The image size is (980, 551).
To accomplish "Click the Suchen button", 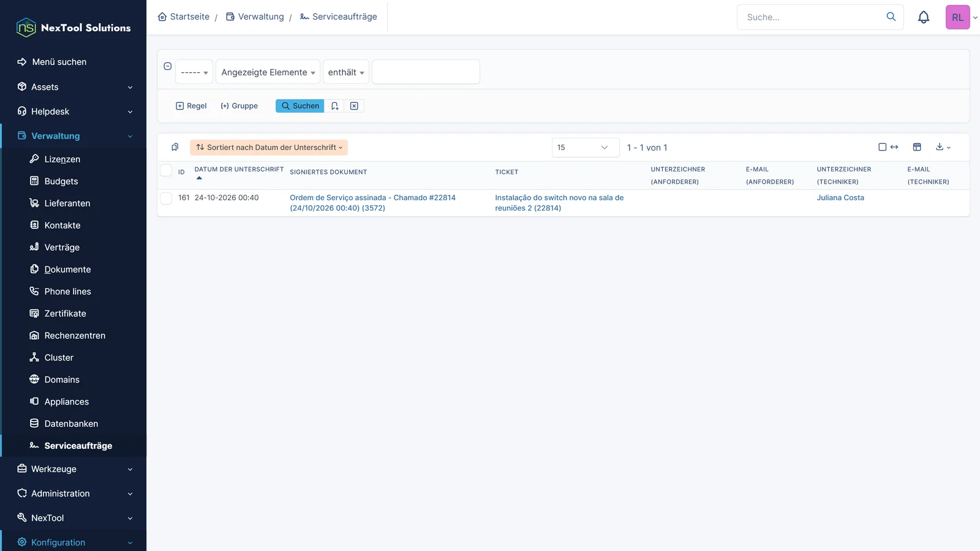I will (x=300, y=106).
